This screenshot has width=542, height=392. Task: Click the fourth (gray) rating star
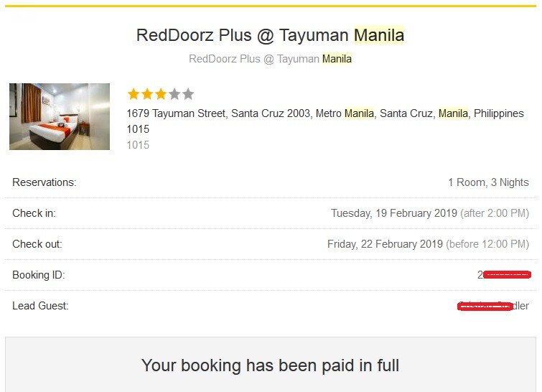point(174,94)
